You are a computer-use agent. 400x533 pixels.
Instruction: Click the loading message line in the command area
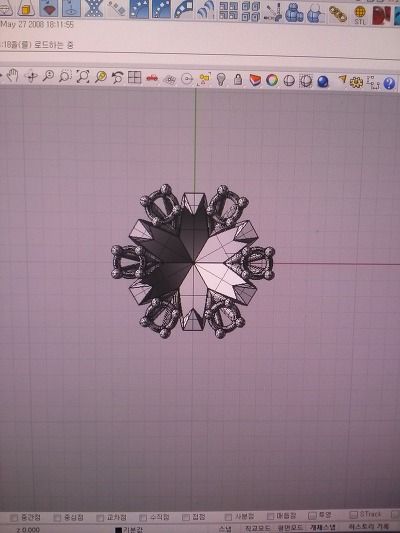coord(37,45)
